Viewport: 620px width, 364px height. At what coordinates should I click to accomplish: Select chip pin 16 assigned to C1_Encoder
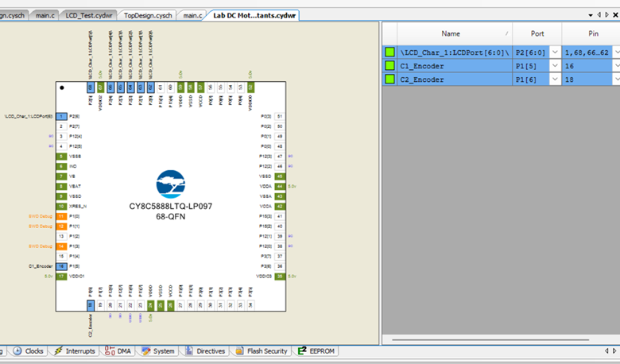pos(61,266)
